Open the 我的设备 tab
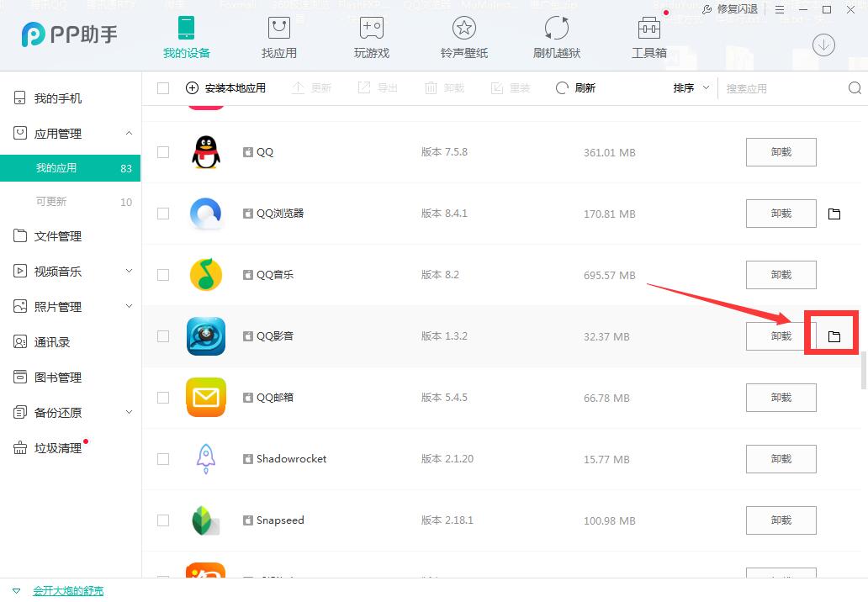Viewport: 868px width, 602px height. point(187,37)
